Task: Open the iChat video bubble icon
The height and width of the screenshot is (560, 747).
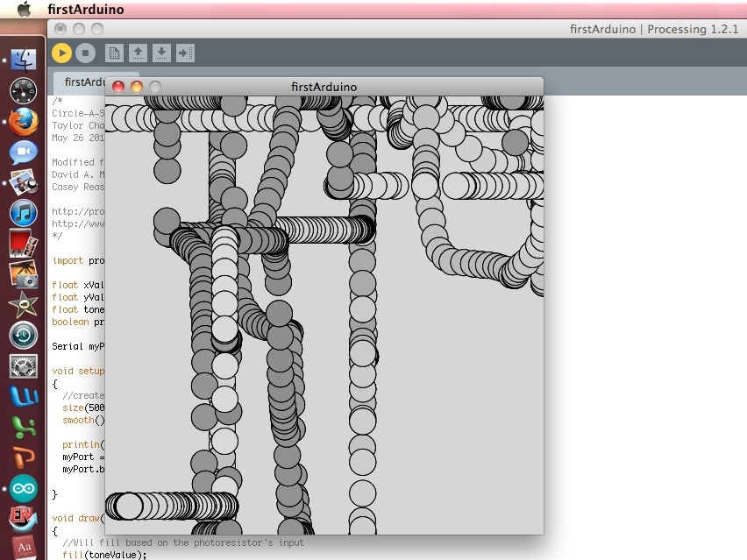Action: pyautogui.click(x=24, y=152)
